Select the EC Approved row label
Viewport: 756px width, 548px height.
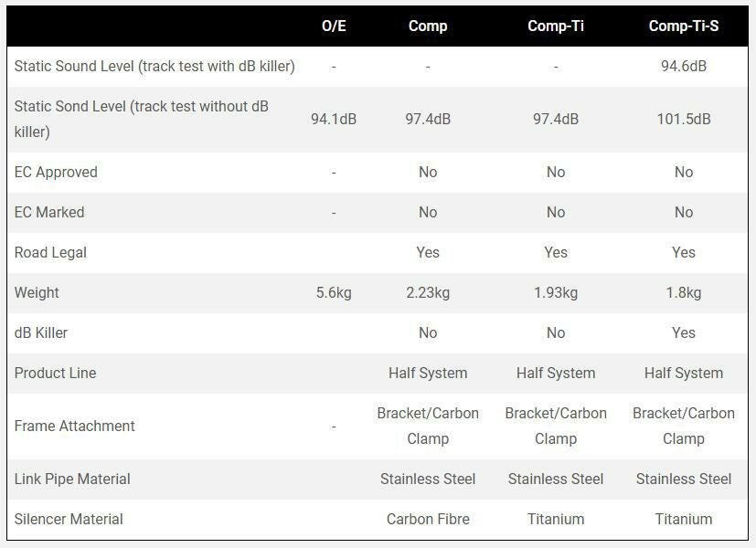pyautogui.click(x=56, y=172)
